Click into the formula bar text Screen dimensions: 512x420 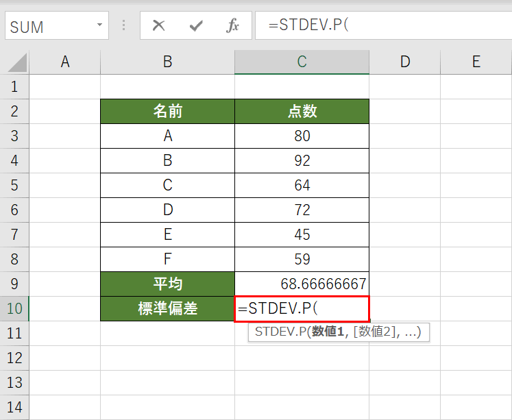(383, 25)
